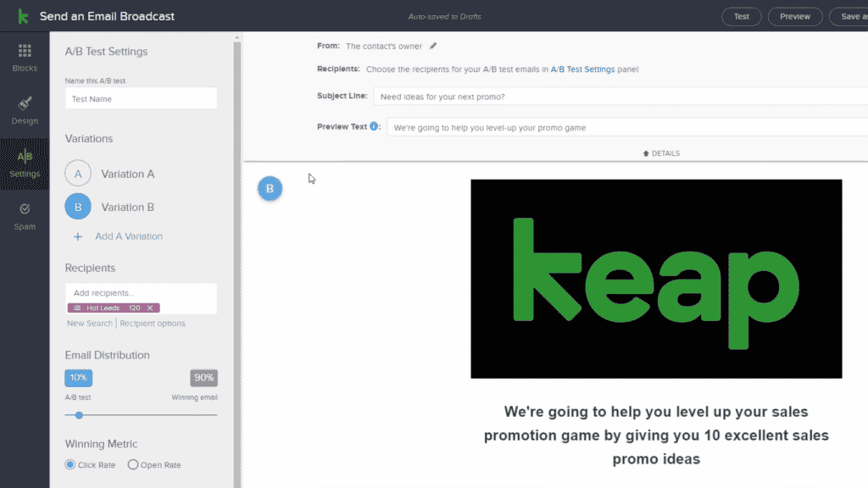Open the Blocks panel icon
This screenshot has height=488, width=868.
25,57
